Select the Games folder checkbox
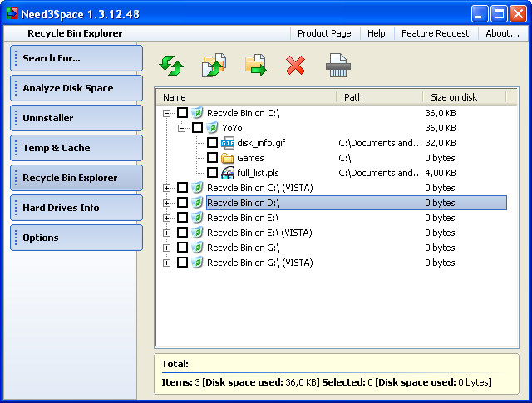The height and width of the screenshot is (403, 532). (213, 157)
